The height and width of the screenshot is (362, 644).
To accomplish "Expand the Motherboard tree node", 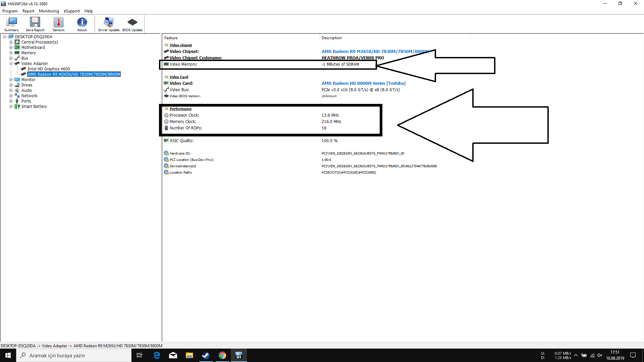I will pos(11,48).
